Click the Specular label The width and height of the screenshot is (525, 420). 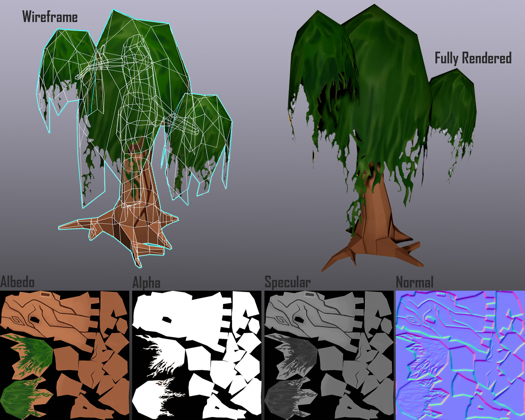pos(287,283)
